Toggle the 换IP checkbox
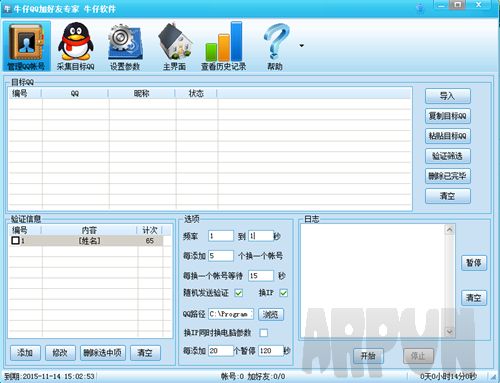Viewport: 500px width, 383px height. pyautogui.click(x=283, y=293)
